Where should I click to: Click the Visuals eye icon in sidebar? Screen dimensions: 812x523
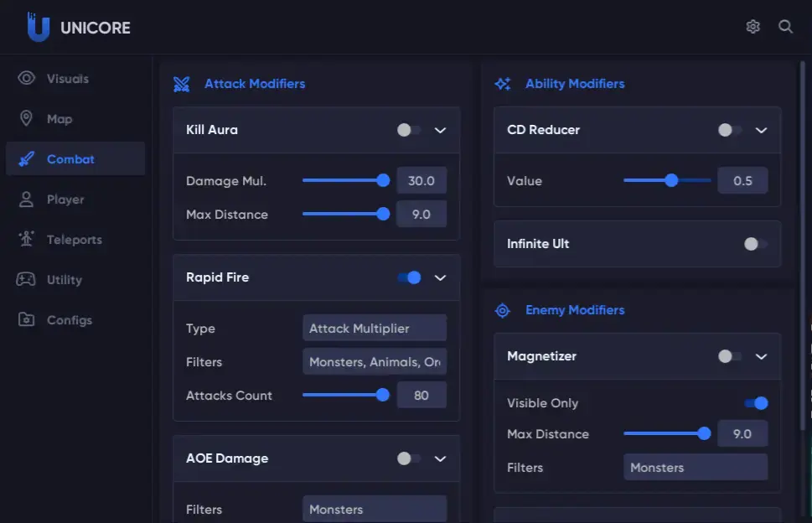tap(27, 78)
